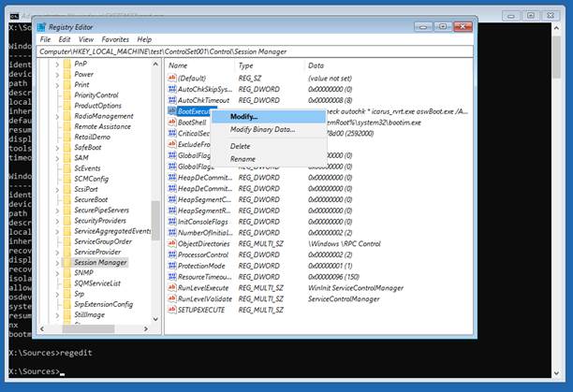Image resolution: width=573 pixels, height=392 pixels.
Task: Click the SAM folder icon
Action: 67,158
